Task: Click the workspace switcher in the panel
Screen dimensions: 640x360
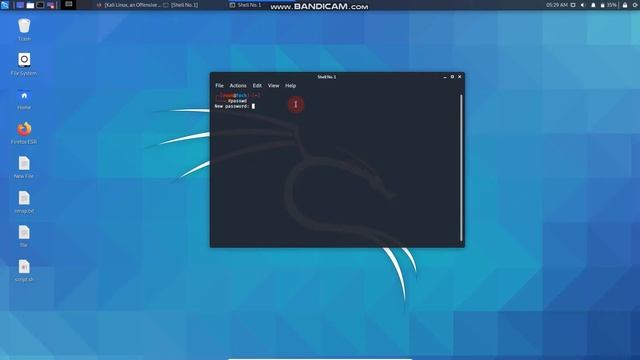Action: pyautogui.click(x=69, y=5)
